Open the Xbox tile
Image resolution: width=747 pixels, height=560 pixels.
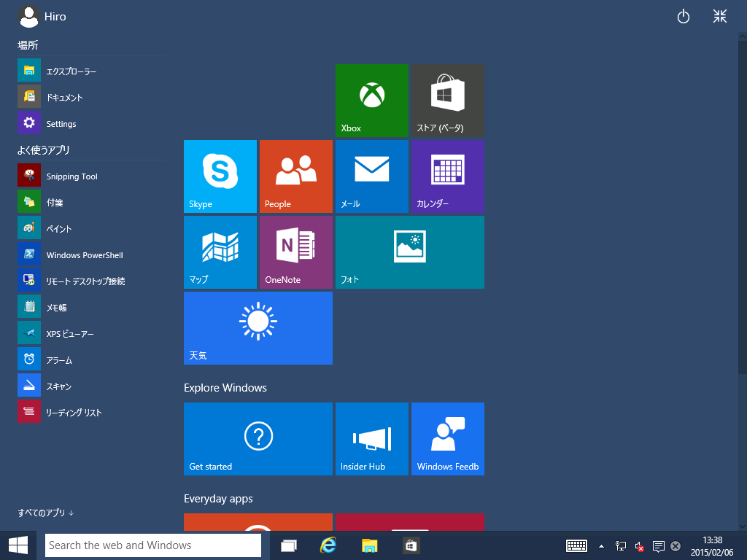tap(371, 101)
